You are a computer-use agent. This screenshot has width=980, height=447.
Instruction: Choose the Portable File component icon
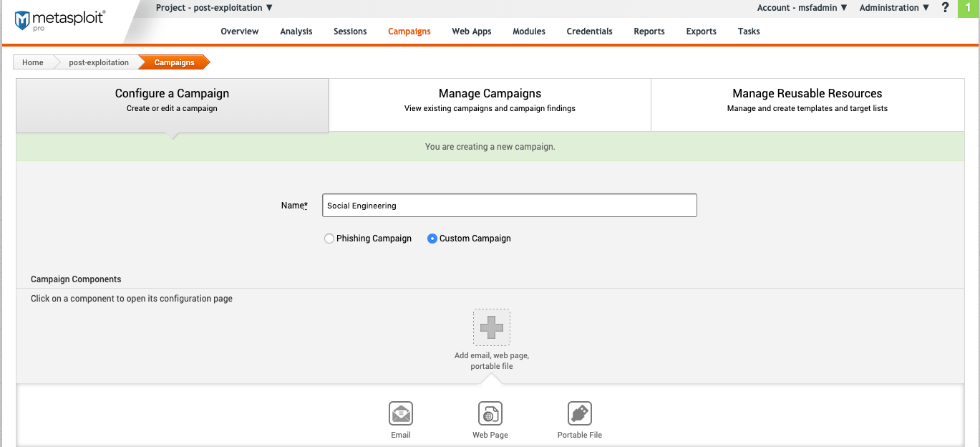[580, 413]
